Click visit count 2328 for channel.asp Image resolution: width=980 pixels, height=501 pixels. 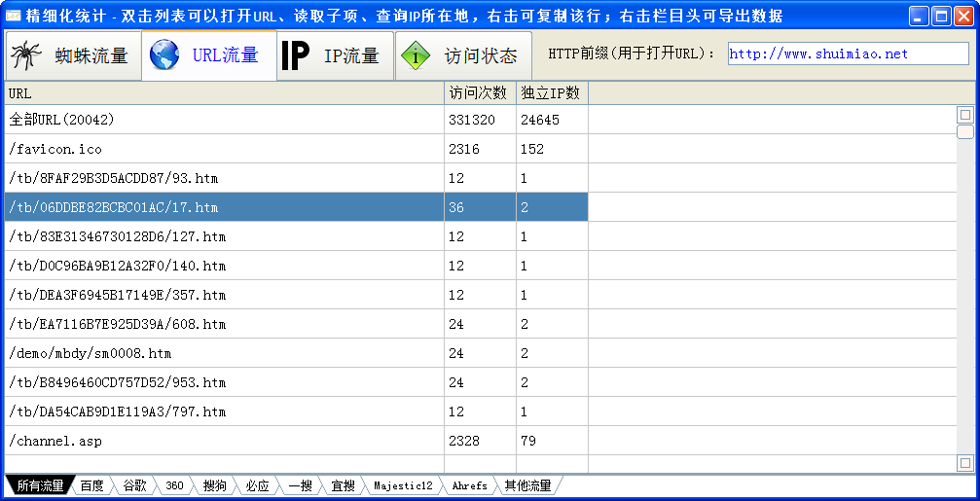coord(480,441)
